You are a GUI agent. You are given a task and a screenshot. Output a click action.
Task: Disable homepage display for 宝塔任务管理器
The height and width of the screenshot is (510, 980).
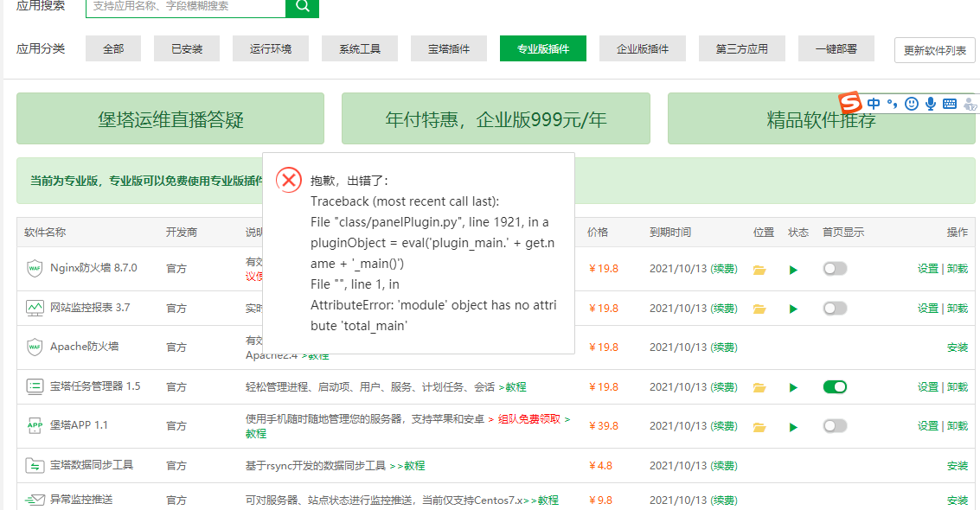[835, 386]
